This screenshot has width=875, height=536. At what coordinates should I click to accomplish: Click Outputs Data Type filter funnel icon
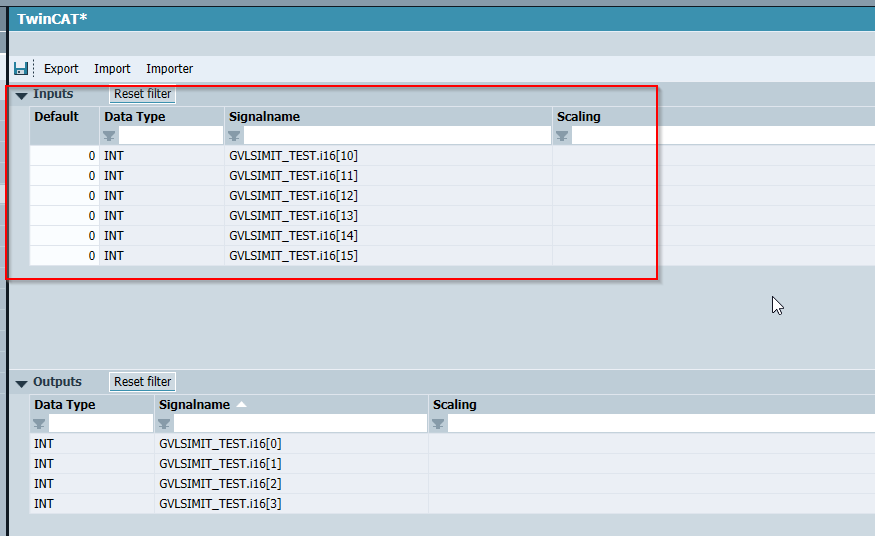(x=39, y=424)
